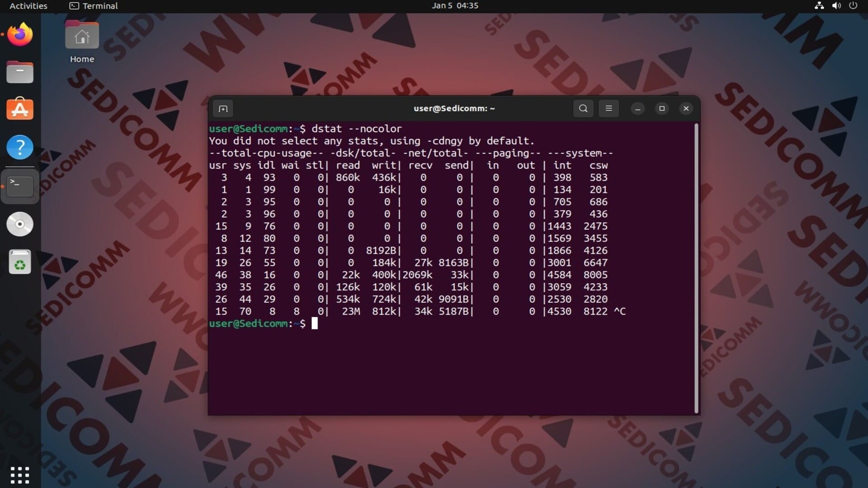The width and height of the screenshot is (868, 488).
Task: Click the terminal vertical scrollbar
Action: (696, 268)
